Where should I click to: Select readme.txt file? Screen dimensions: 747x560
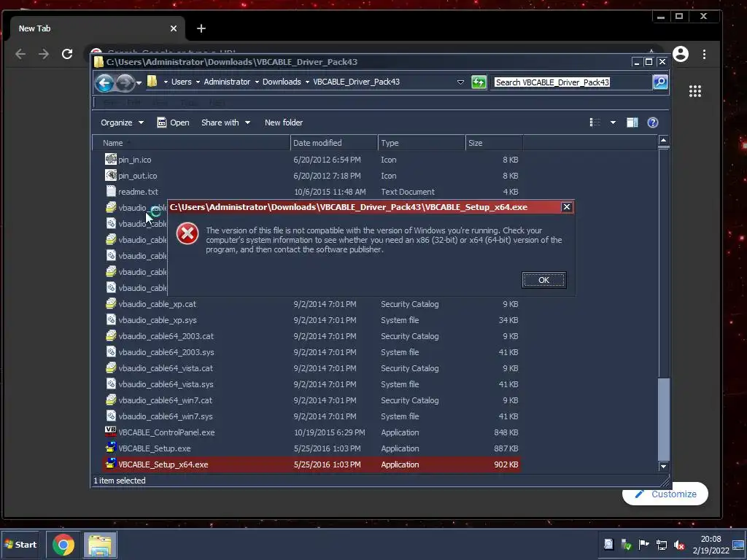[311, 192]
